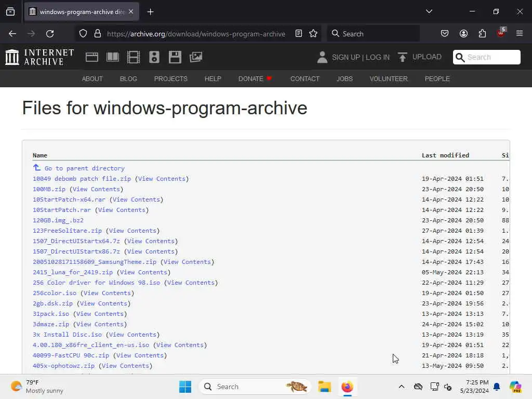Open the Pocket save icon
This screenshot has height=399, width=532.
[x=445, y=34]
